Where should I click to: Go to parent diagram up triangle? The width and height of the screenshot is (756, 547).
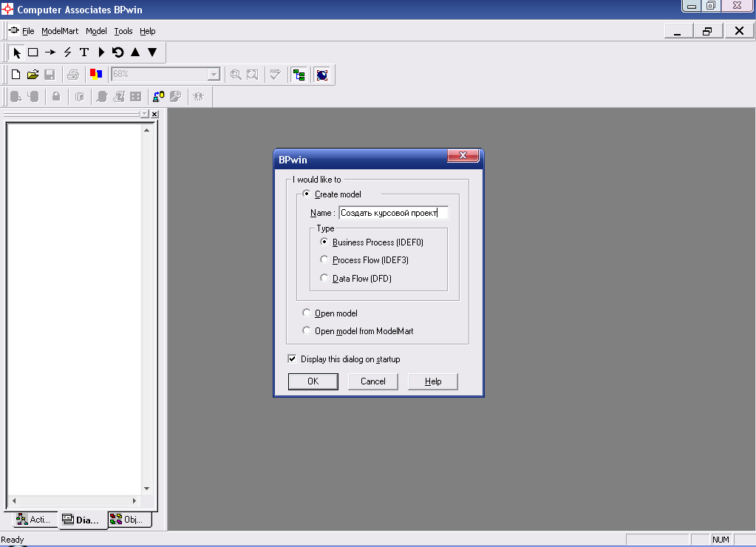[x=135, y=52]
